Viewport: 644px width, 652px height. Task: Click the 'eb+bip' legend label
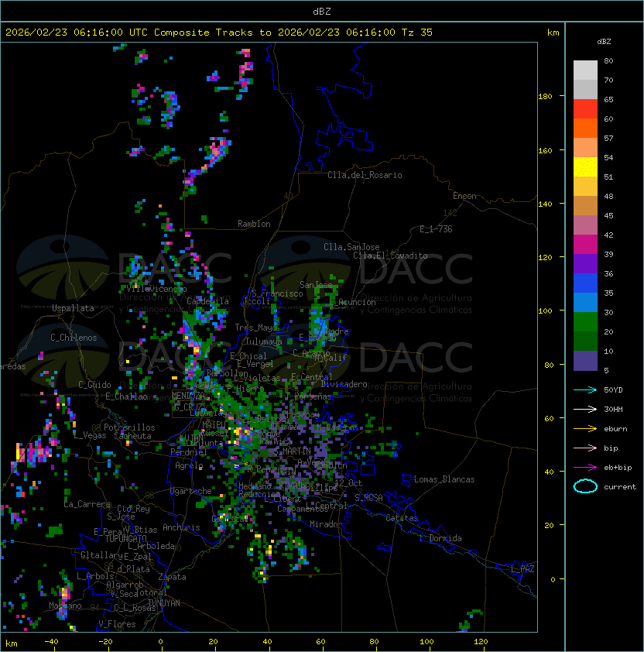(618, 468)
